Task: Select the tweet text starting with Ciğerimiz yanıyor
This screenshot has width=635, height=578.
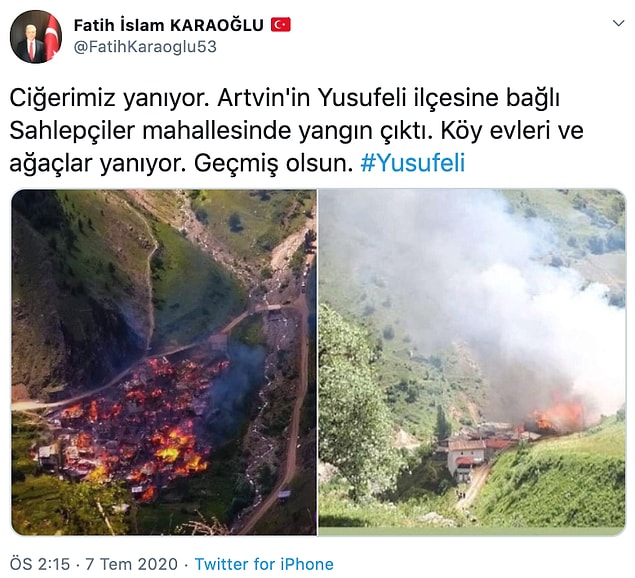Action: pos(296,131)
